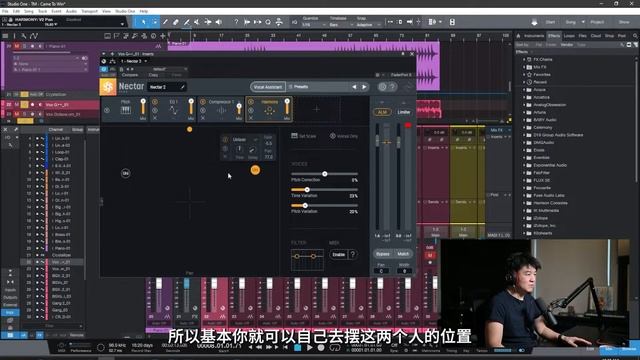
Task: Open Nectar settings gear icon
Action: pos(382,87)
